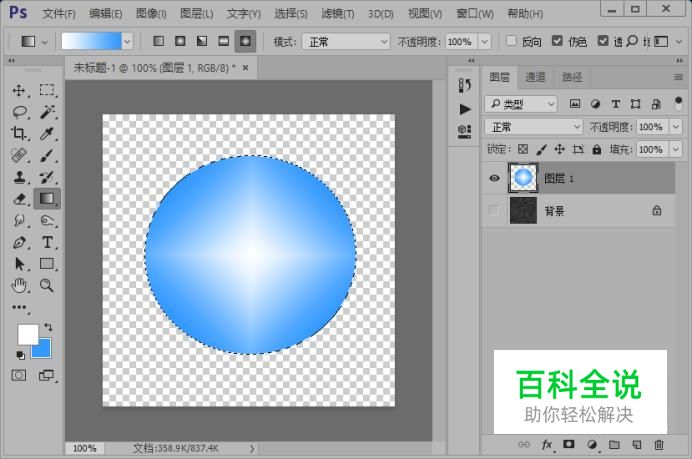The image size is (692, 459).
Task: Select the Eyedropper tool
Action: (x=47, y=133)
